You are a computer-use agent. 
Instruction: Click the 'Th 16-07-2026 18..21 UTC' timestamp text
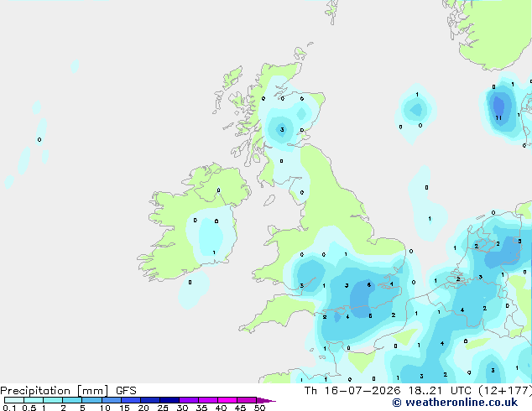coord(388,391)
